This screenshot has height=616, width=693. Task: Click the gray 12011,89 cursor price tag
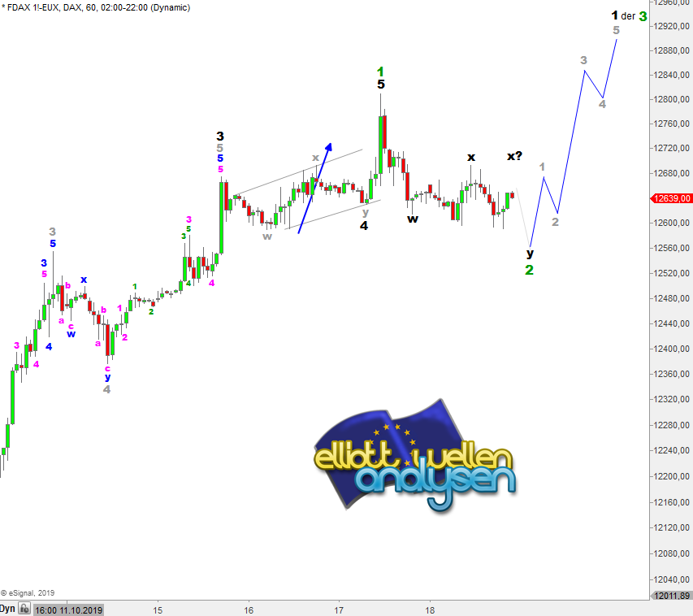point(673,596)
